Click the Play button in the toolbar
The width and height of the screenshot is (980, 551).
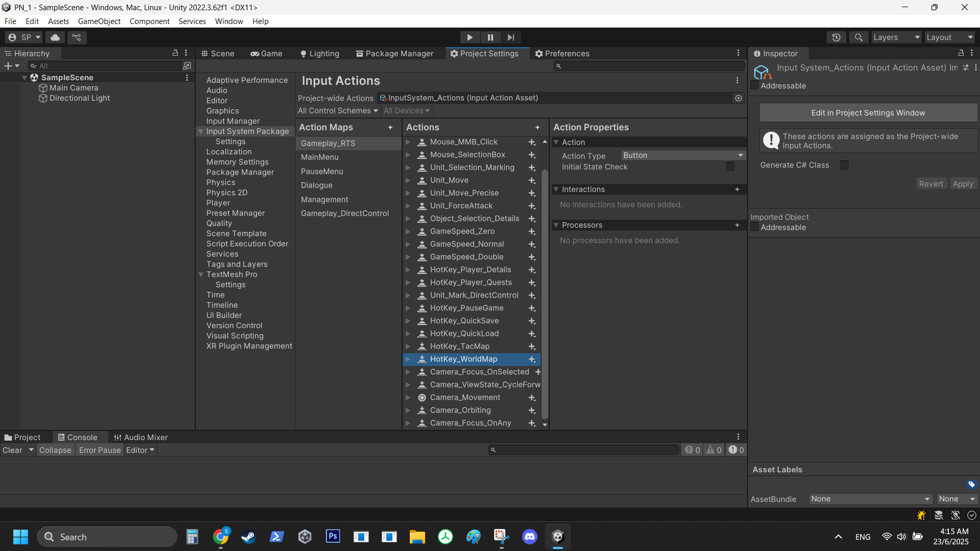[x=470, y=37]
